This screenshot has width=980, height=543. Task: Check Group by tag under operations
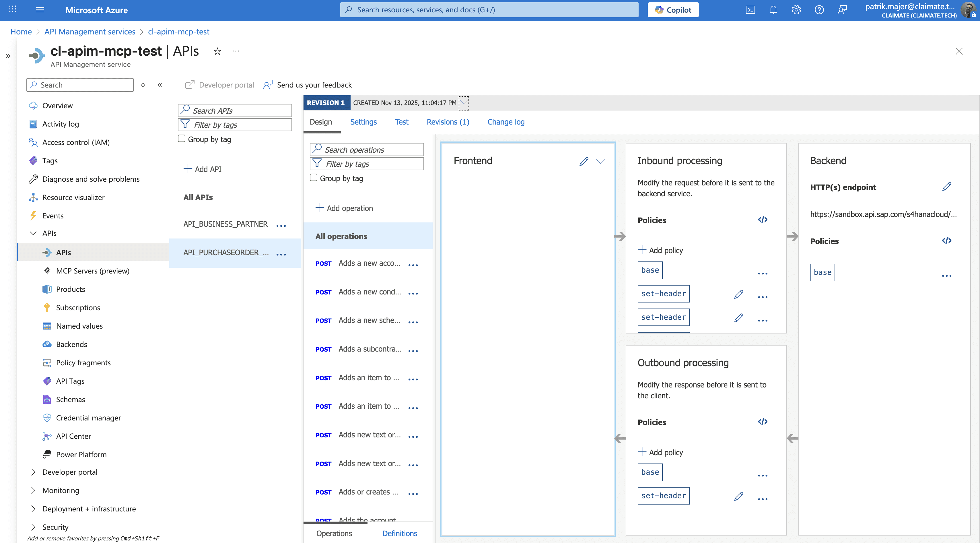pos(314,178)
